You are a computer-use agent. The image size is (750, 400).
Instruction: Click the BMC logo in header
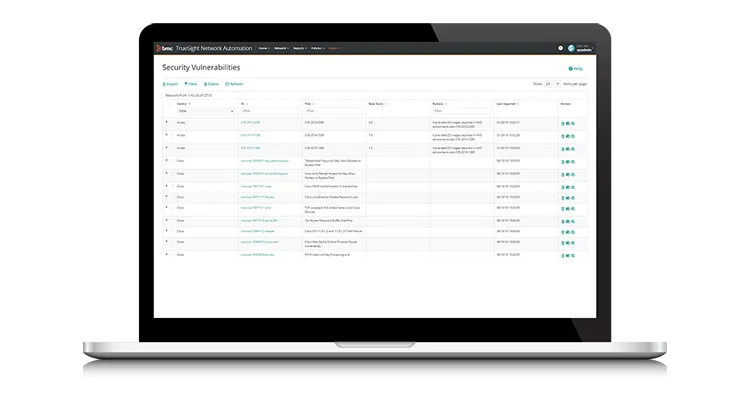[x=164, y=48]
